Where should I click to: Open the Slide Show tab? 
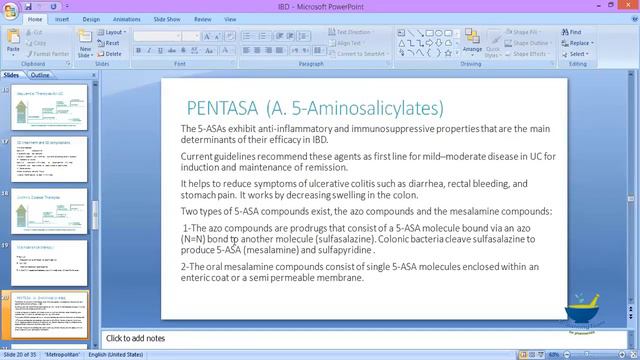[x=167, y=19]
